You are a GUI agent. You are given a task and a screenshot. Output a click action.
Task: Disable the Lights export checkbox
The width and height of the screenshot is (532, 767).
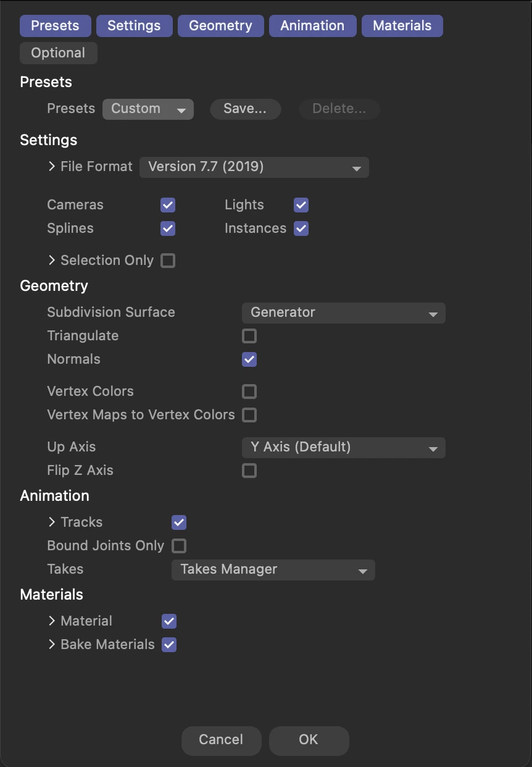[301, 205]
